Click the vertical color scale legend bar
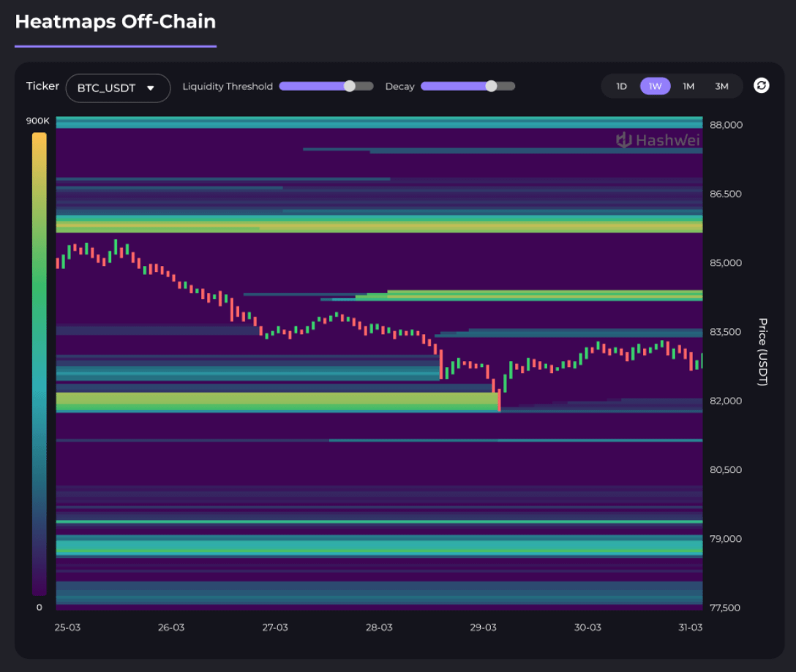 (x=40, y=363)
